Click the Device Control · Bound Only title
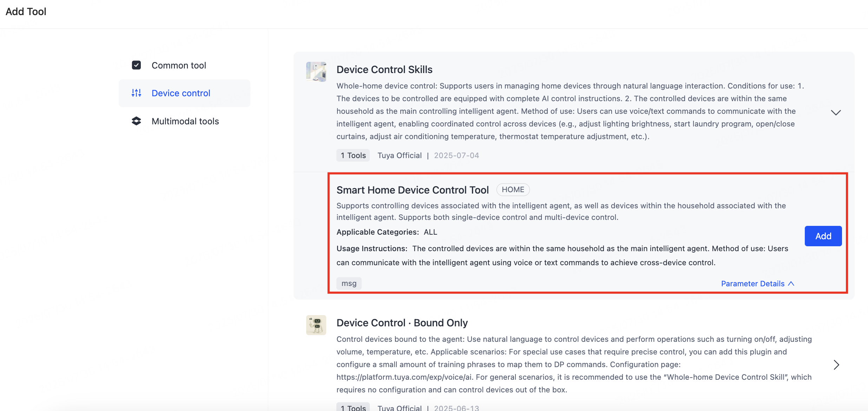Image resolution: width=868 pixels, height=411 pixels. [x=402, y=323]
